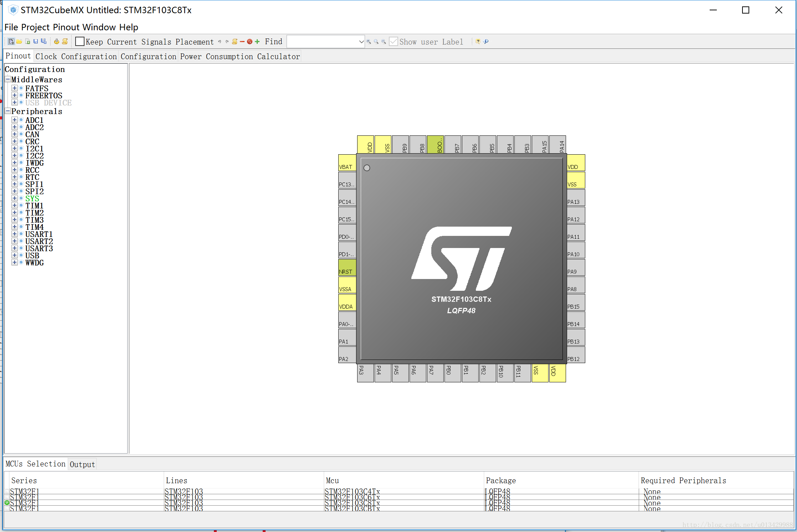Click the red minus toolbar icon

[242, 42]
